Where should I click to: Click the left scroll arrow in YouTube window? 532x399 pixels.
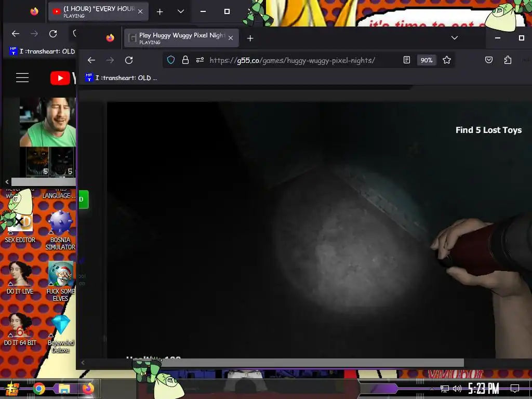point(7,182)
